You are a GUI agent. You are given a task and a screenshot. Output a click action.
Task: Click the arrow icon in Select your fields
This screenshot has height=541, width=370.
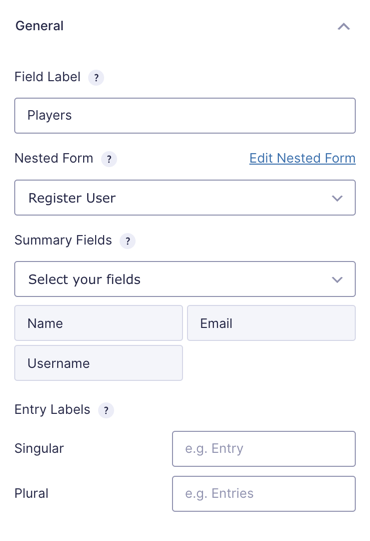tap(337, 279)
